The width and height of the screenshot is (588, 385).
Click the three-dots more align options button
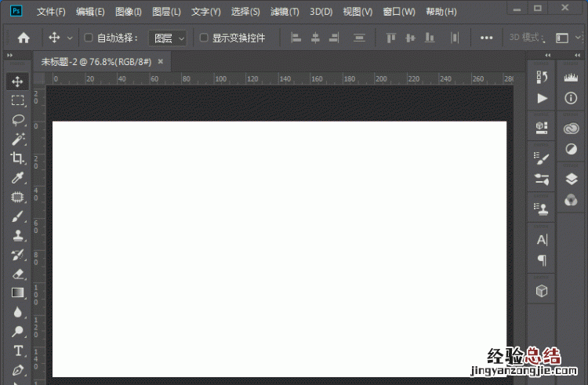coord(486,38)
